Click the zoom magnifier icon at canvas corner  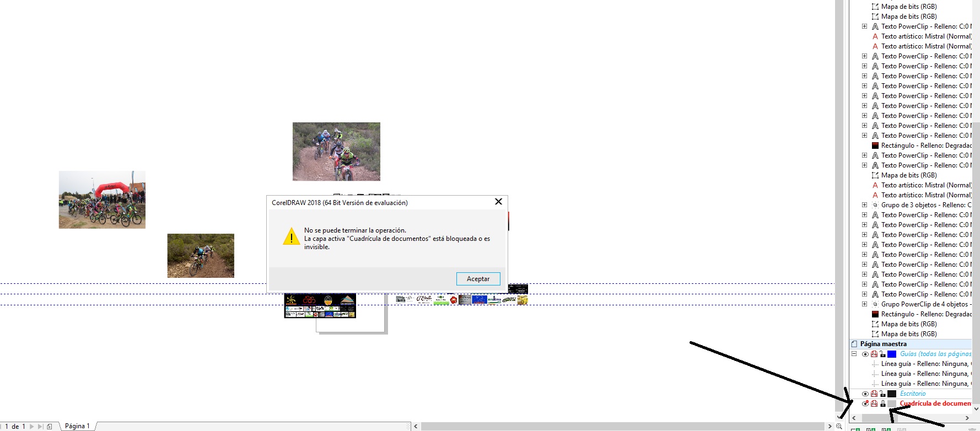839,426
